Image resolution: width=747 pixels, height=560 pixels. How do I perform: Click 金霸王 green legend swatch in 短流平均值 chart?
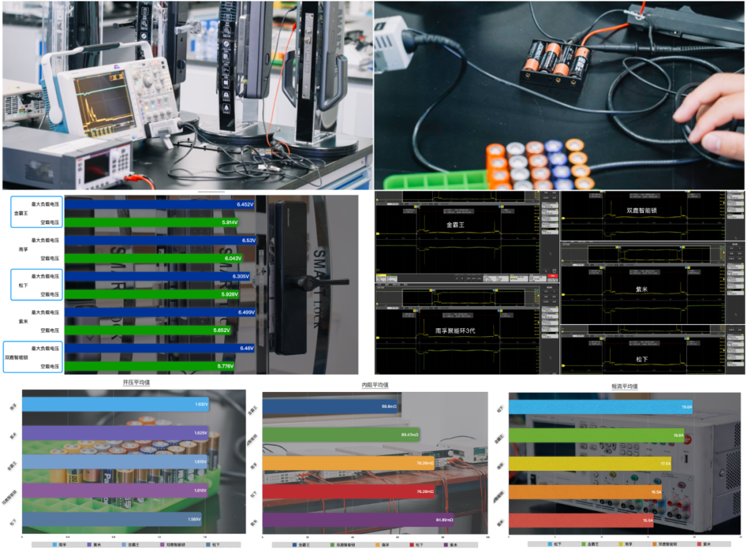(x=583, y=544)
